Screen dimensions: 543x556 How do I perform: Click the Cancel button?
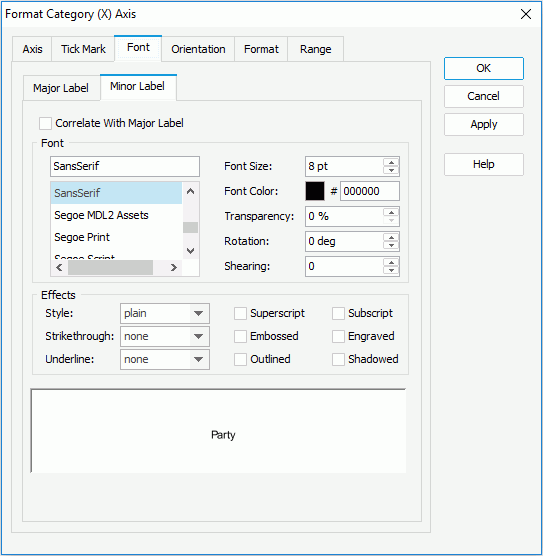[483, 96]
